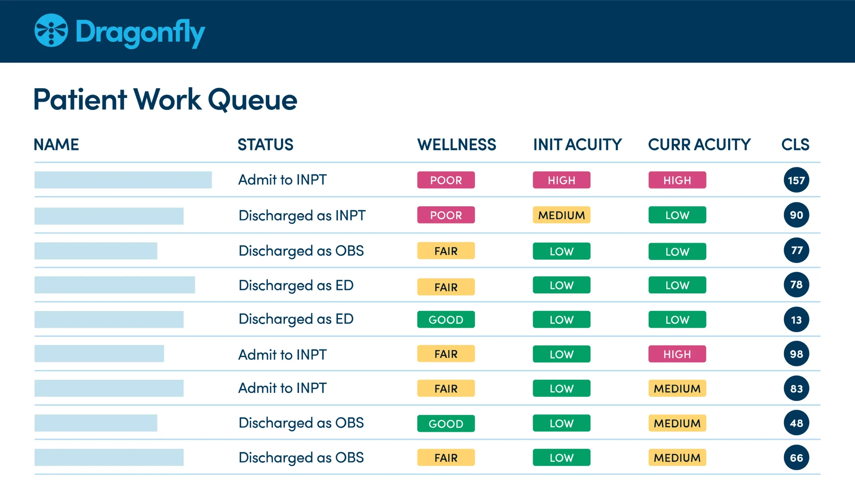Open CLS score 83 badge
The width and height of the screenshot is (855, 504).
(797, 388)
